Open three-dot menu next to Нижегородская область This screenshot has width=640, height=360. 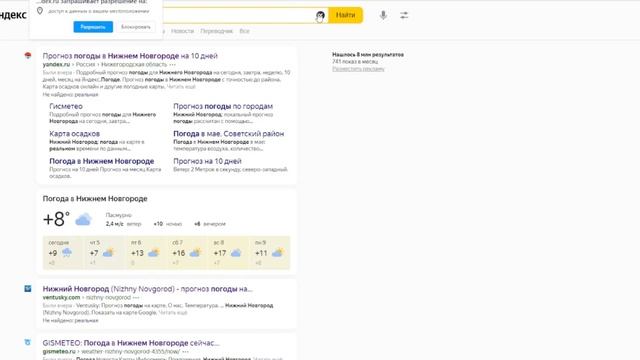[x=173, y=64]
